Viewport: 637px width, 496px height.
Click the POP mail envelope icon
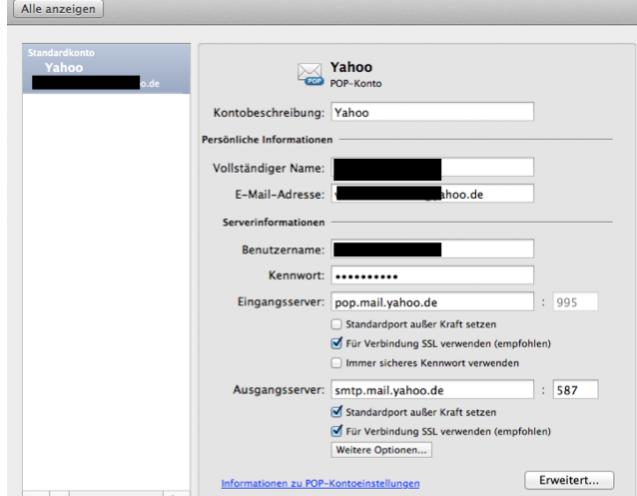pyautogui.click(x=310, y=74)
